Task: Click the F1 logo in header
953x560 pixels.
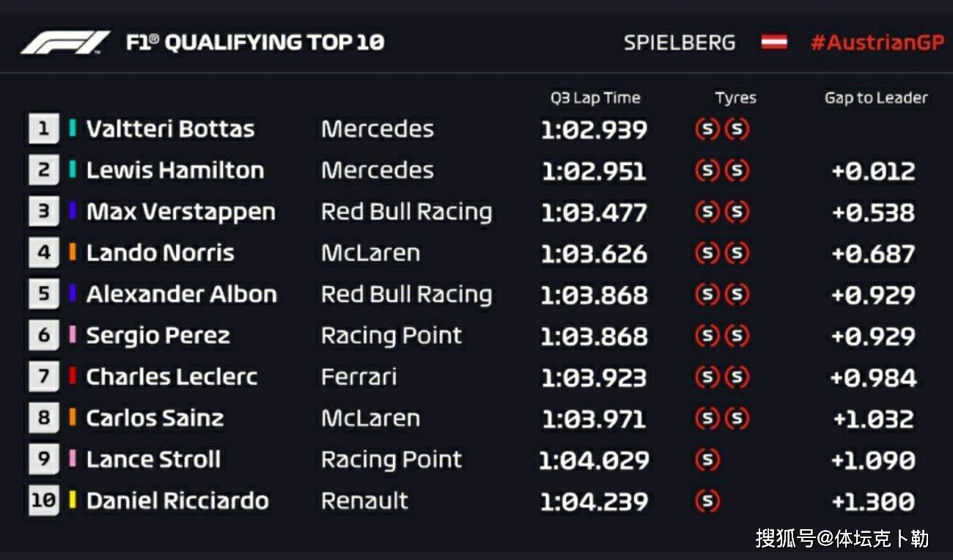Action: (x=65, y=42)
